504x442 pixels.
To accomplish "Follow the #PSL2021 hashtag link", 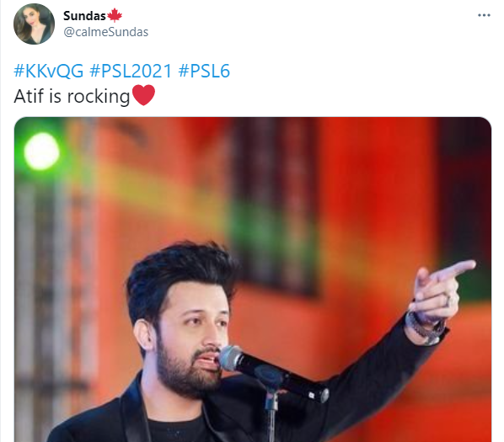I will click(131, 71).
